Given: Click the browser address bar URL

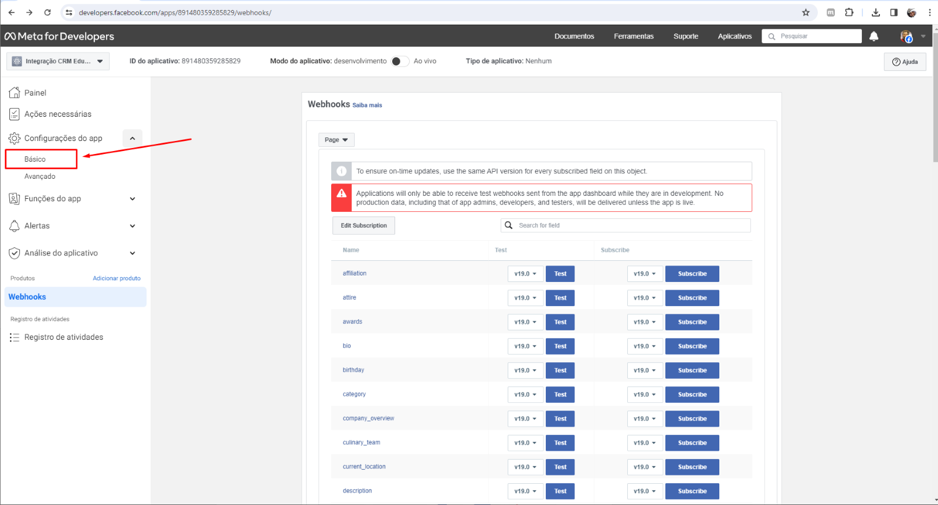Looking at the screenshot, I should (x=175, y=12).
